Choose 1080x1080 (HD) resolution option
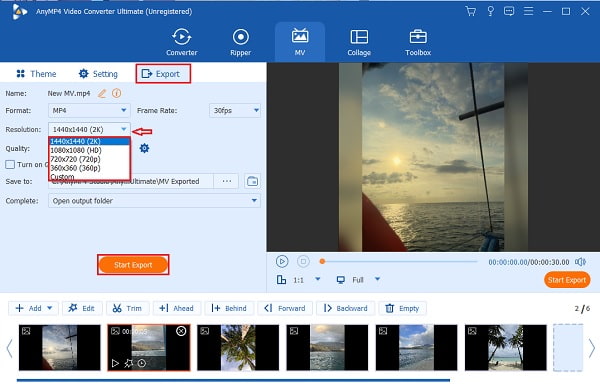The image size is (600, 390). [89, 150]
